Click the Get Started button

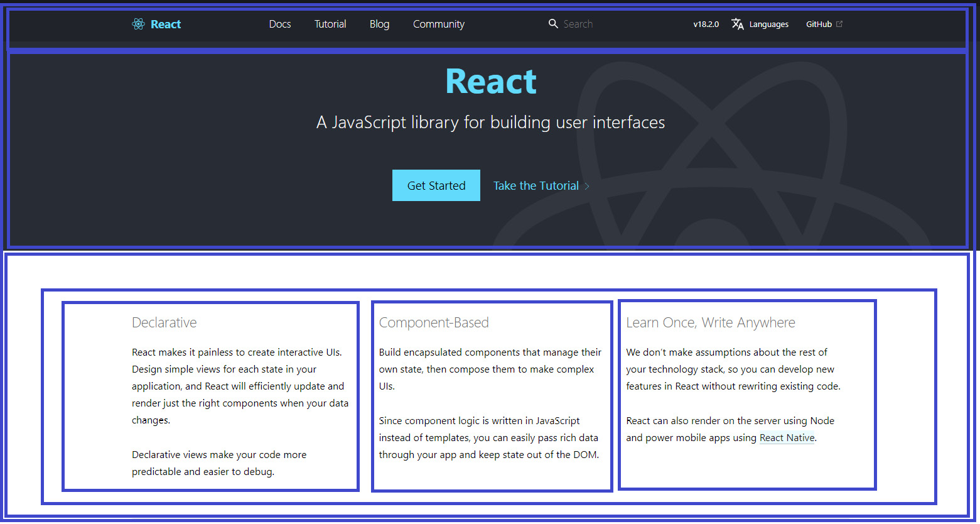coord(436,185)
